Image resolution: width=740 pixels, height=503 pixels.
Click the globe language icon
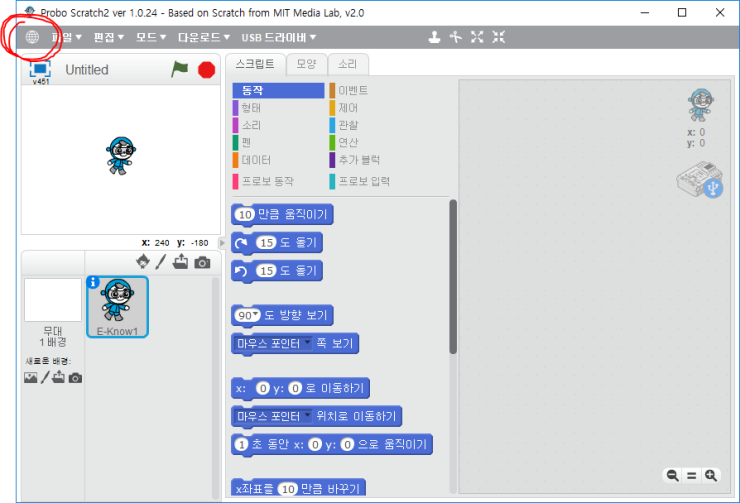click(x=32, y=37)
